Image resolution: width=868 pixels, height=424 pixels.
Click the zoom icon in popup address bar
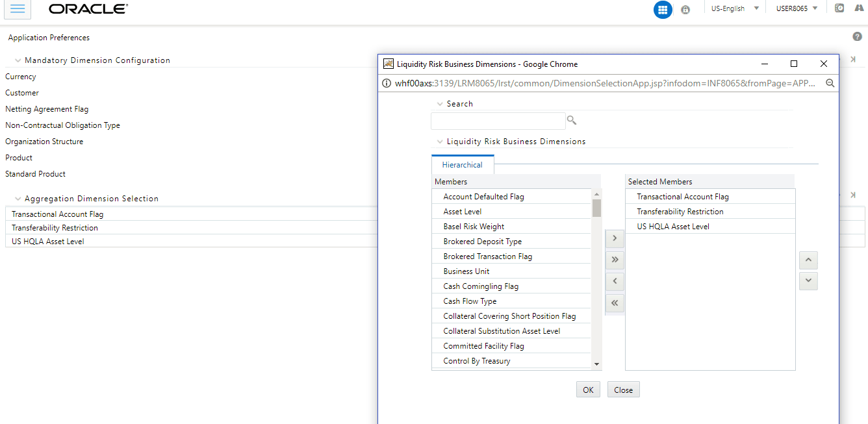(830, 83)
